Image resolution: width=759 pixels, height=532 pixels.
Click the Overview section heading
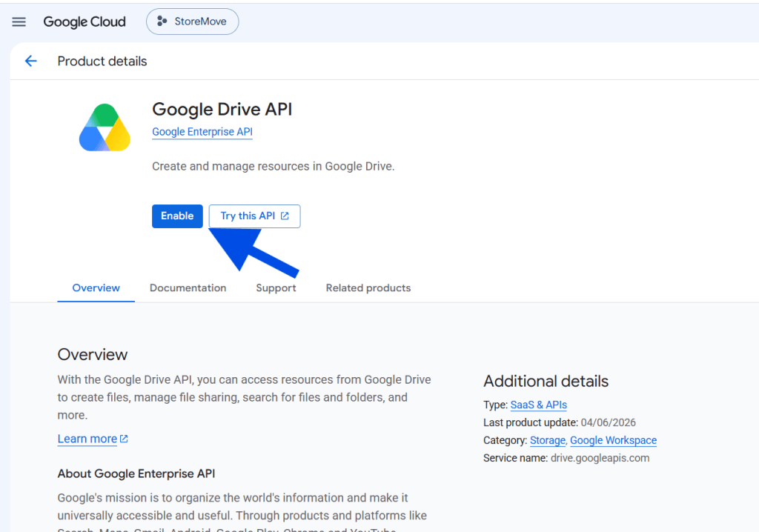point(93,354)
